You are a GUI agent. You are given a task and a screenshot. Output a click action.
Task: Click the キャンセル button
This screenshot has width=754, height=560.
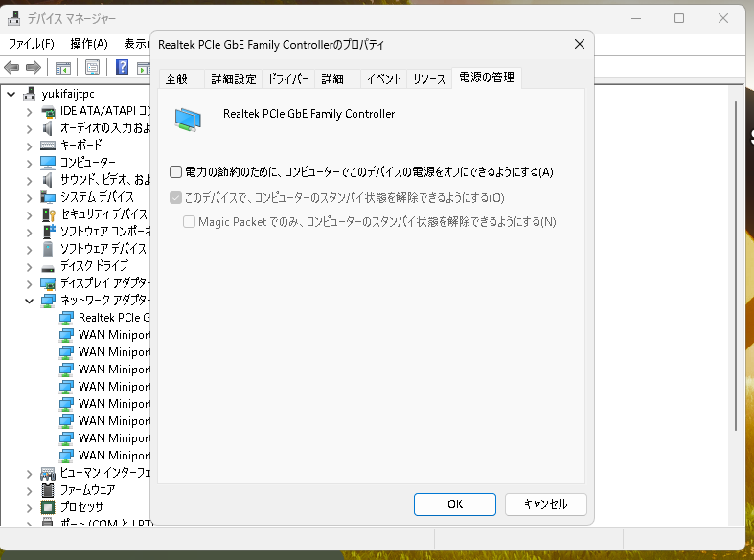click(x=546, y=504)
